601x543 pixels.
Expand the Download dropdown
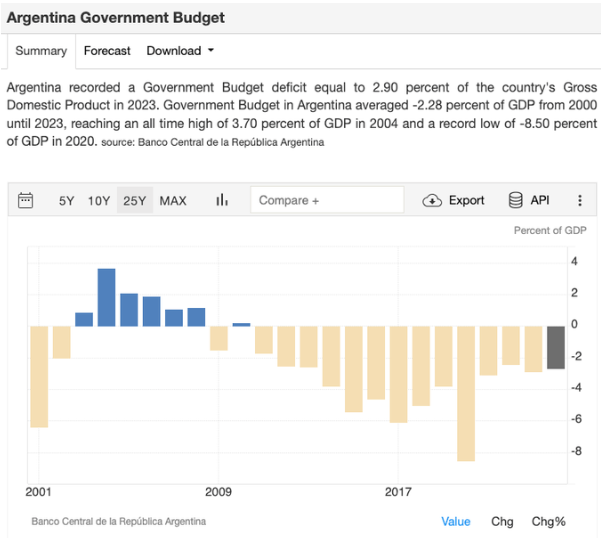point(180,51)
